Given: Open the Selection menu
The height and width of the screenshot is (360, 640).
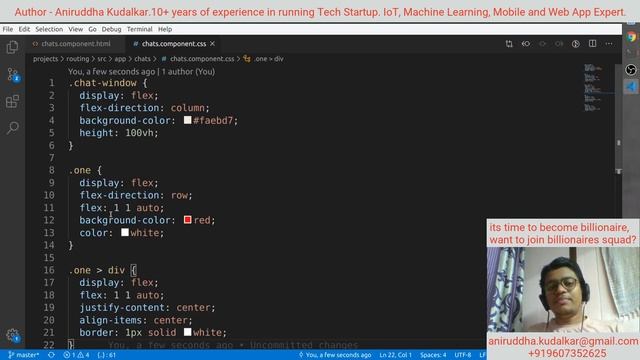Looking at the screenshot, I should point(49,29).
